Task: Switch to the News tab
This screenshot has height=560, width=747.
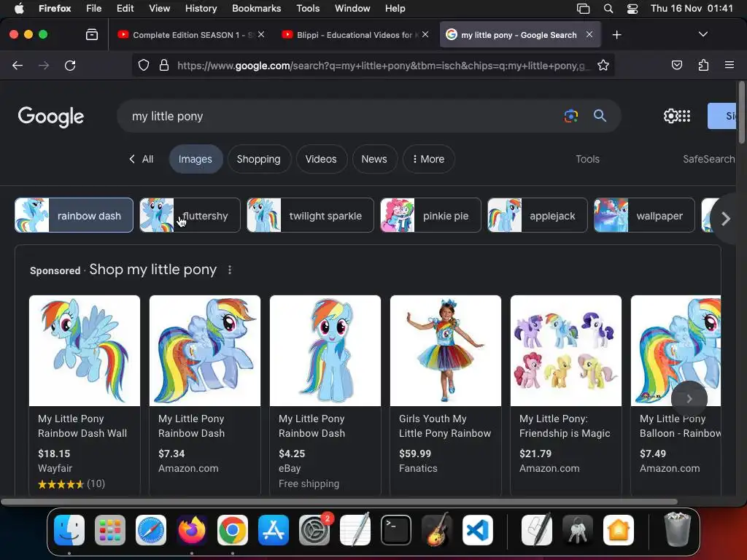Action: 374,159
